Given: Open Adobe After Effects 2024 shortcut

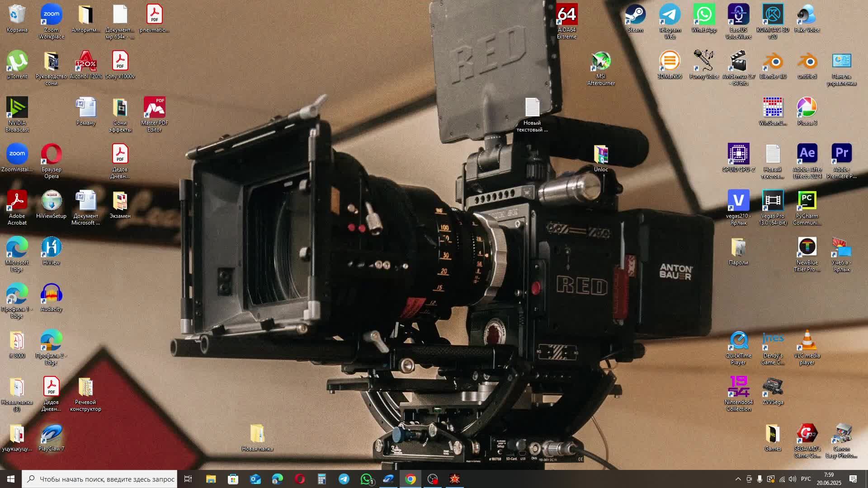Looking at the screenshot, I should click(x=807, y=155).
